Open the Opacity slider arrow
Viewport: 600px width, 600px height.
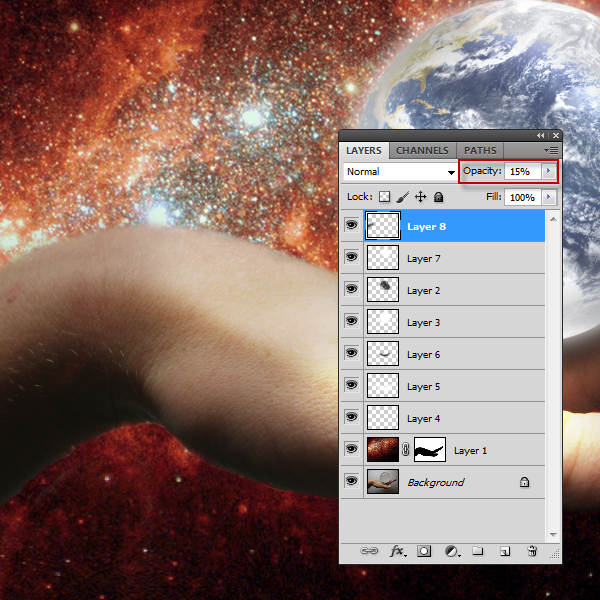[548, 171]
